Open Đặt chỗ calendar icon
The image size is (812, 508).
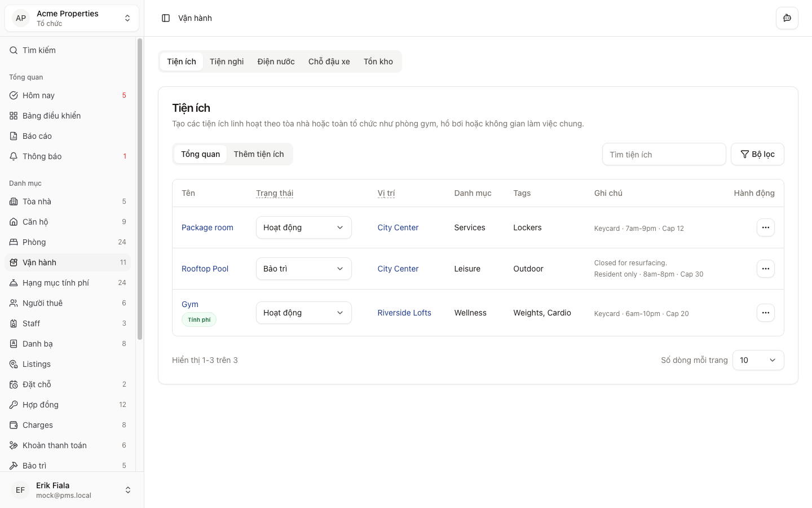click(x=14, y=384)
